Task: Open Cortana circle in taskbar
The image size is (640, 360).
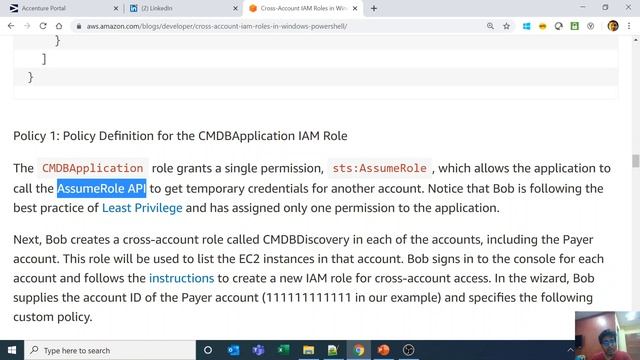Action: pos(208,350)
